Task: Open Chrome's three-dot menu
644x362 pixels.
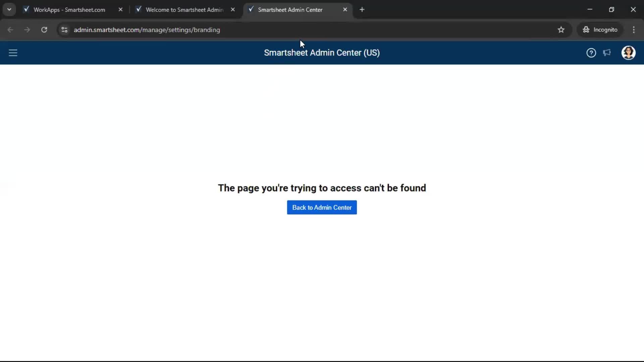Action: click(x=634, y=30)
